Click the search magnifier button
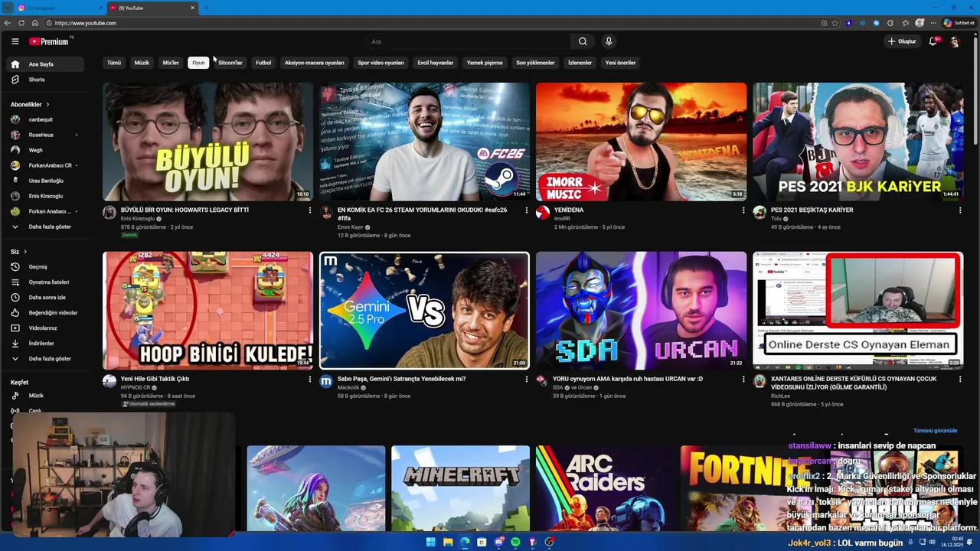Viewport: 980px width, 551px height. click(583, 41)
